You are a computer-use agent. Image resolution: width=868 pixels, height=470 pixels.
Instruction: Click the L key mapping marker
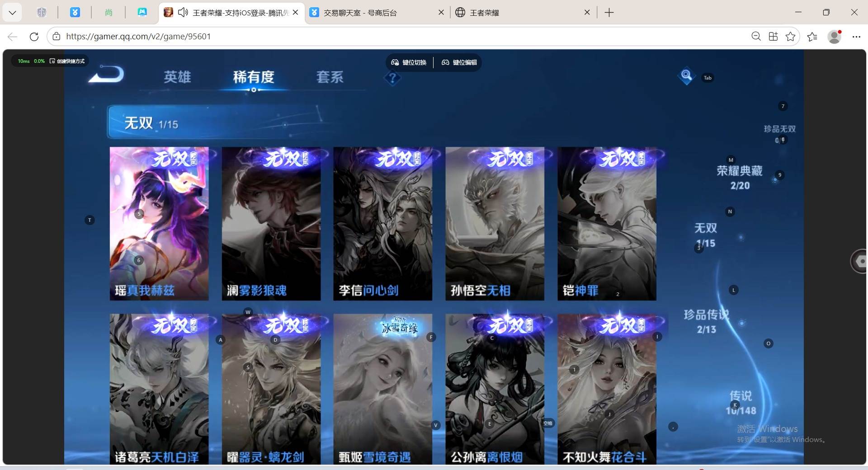[x=734, y=290]
